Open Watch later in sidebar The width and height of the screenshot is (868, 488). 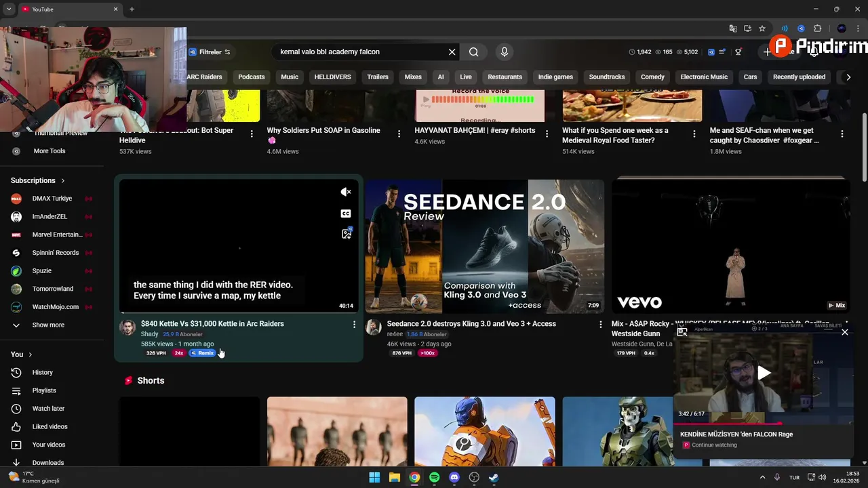[48, 409]
